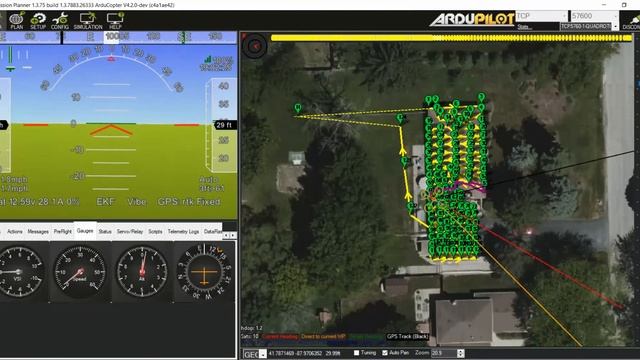
Task: Click the EKF status in HUD
Action: point(105,202)
